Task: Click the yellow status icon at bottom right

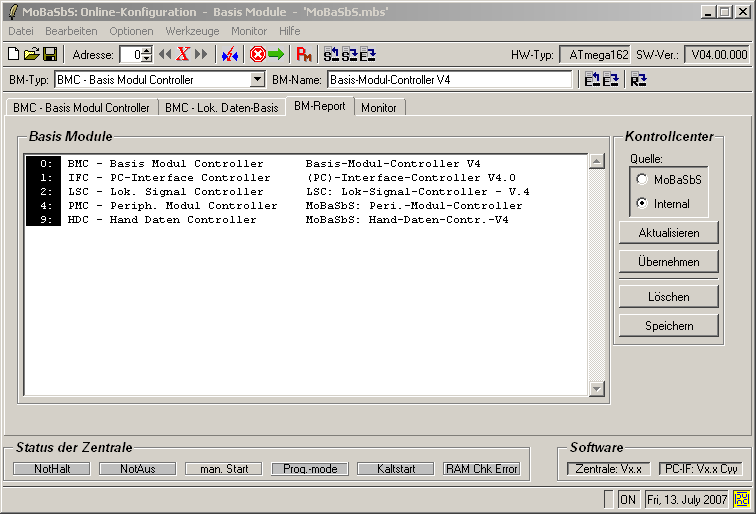Action: [x=742, y=498]
